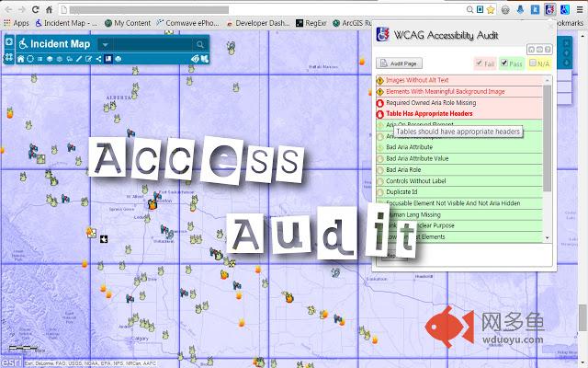The image size is (588, 368).
Task: Click the print icon in map toolbar
Action: (119, 59)
